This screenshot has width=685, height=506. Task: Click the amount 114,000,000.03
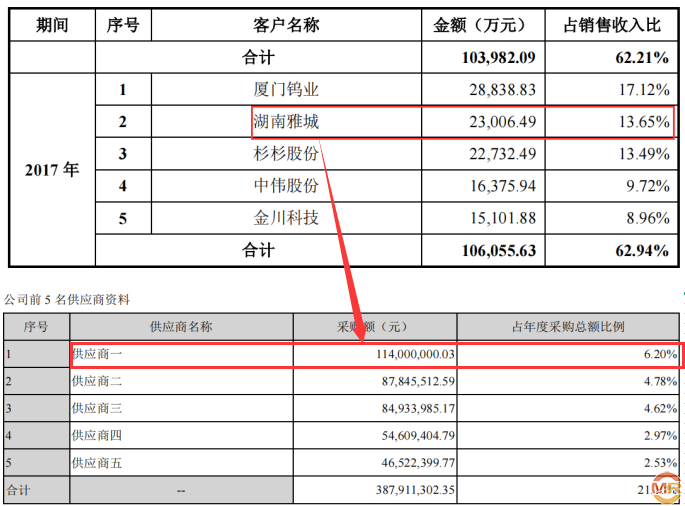click(415, 354)
